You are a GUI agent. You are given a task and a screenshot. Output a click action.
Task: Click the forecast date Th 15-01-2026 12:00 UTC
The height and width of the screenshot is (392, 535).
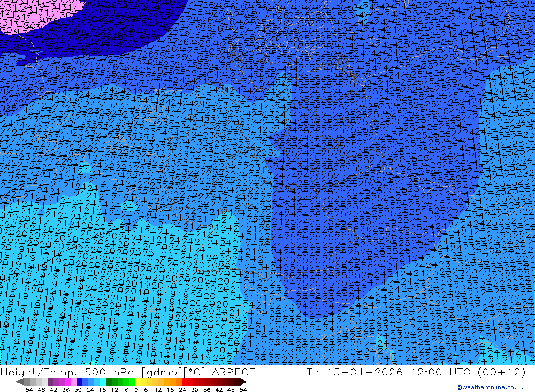click(416, 372)
